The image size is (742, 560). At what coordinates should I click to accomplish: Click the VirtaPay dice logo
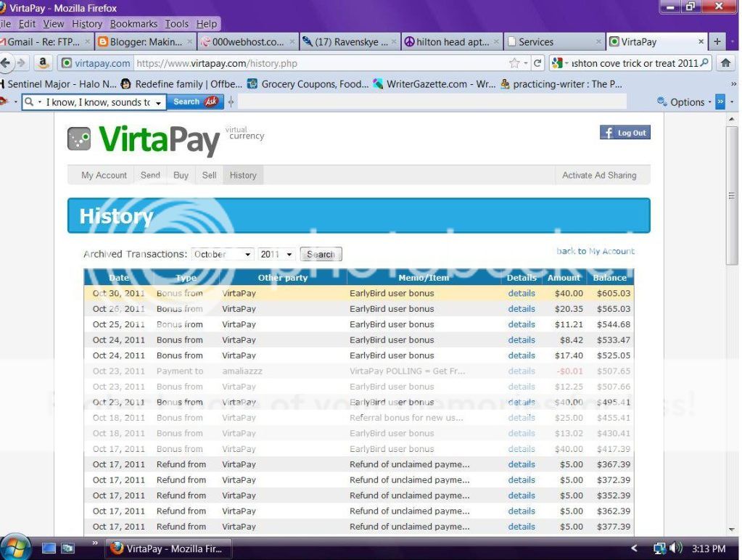point(78,138)
